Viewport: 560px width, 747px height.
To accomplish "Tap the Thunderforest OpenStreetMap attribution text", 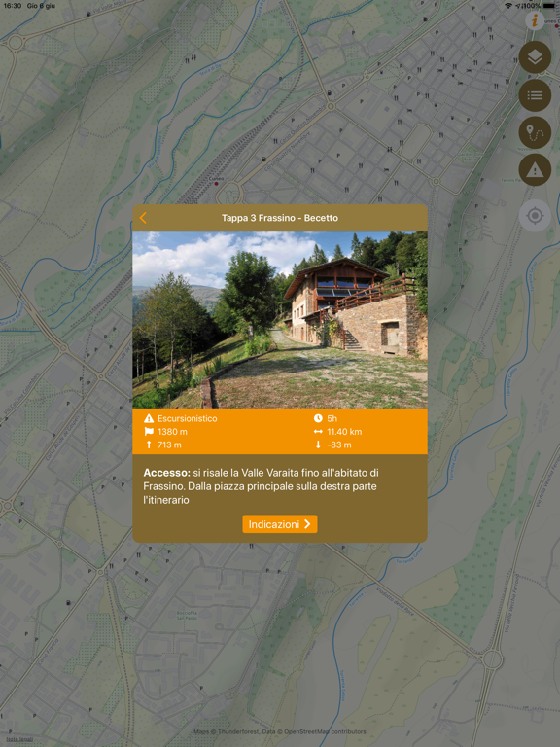I will 280,731.
